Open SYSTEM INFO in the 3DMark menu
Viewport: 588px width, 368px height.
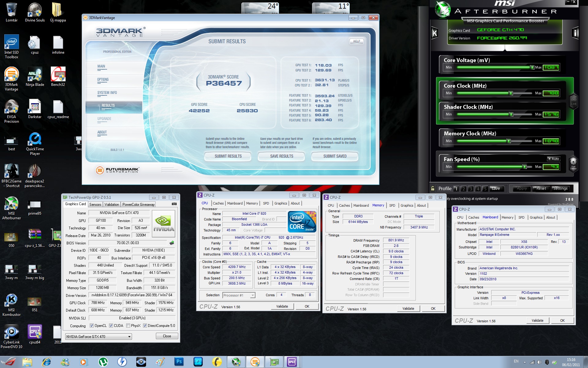[x=107, y=93]
